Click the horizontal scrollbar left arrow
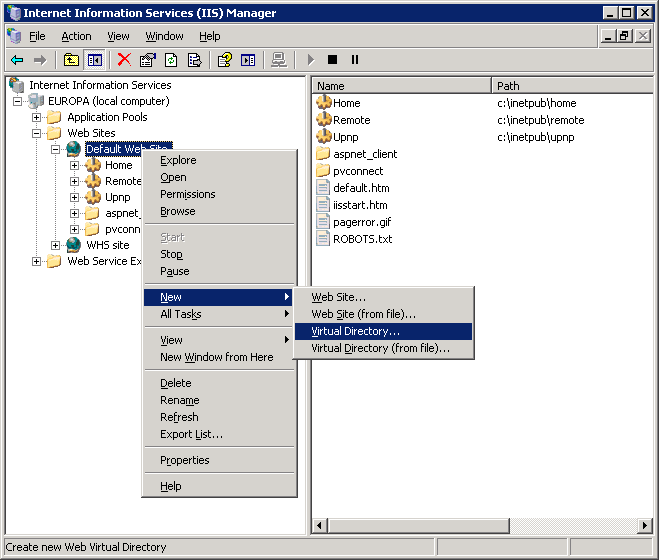The image size is (659, 560). [x=319, y=526]
